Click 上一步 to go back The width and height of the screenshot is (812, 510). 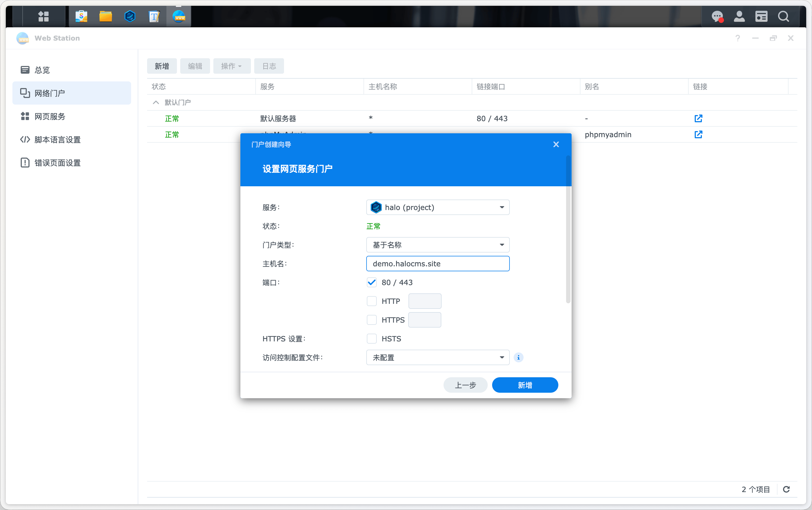pyautogui.click(x=465, y=385)
